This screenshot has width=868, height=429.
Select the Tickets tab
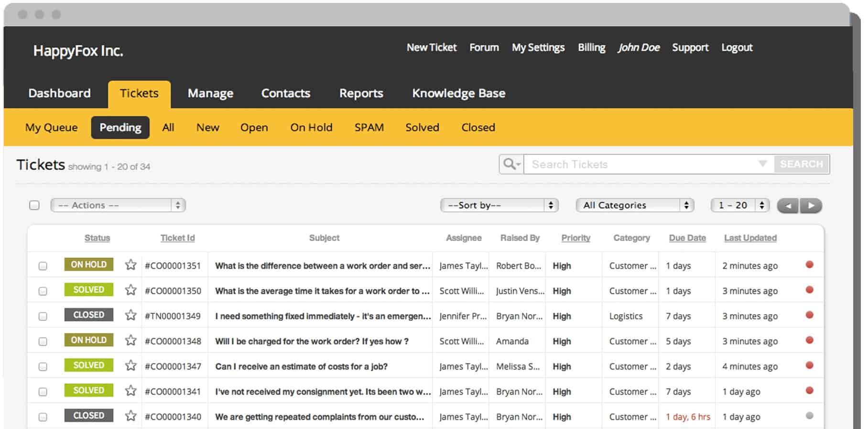coord(139,94)
